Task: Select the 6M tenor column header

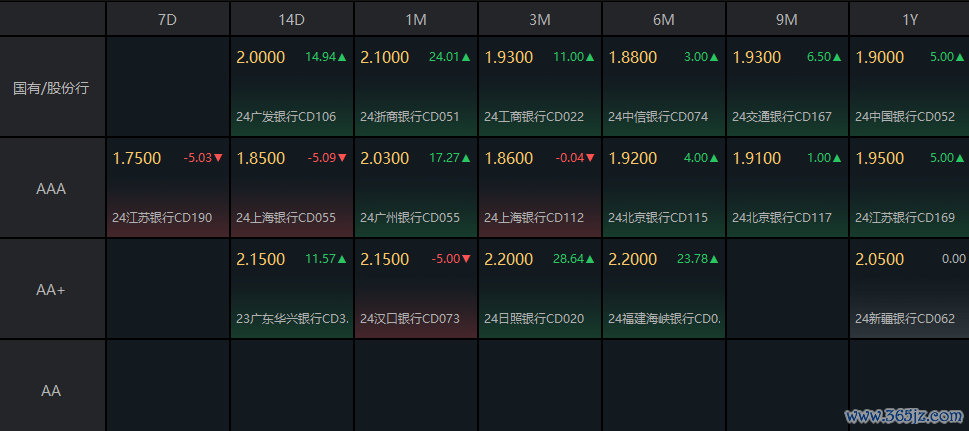Action: tap(664, 19)
